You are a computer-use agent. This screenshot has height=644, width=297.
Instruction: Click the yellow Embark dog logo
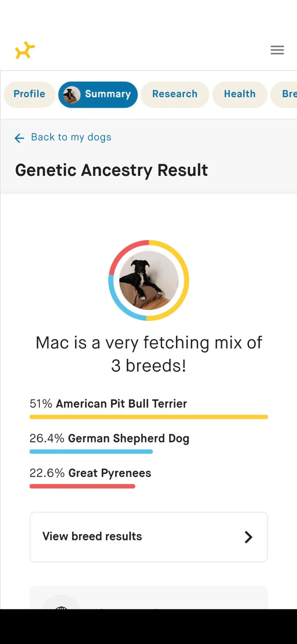pyautogui.click(x=25, y=50)
